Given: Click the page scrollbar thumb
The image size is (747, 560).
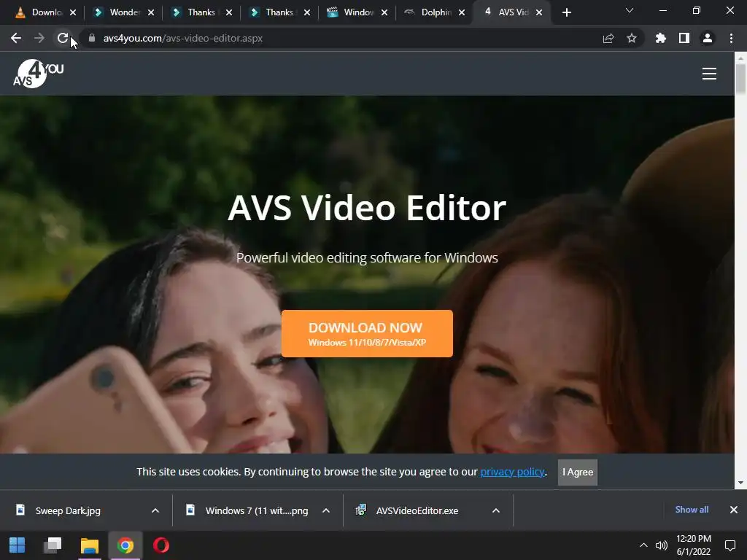Looking at the screenshot, I should (x=740, y=79).
